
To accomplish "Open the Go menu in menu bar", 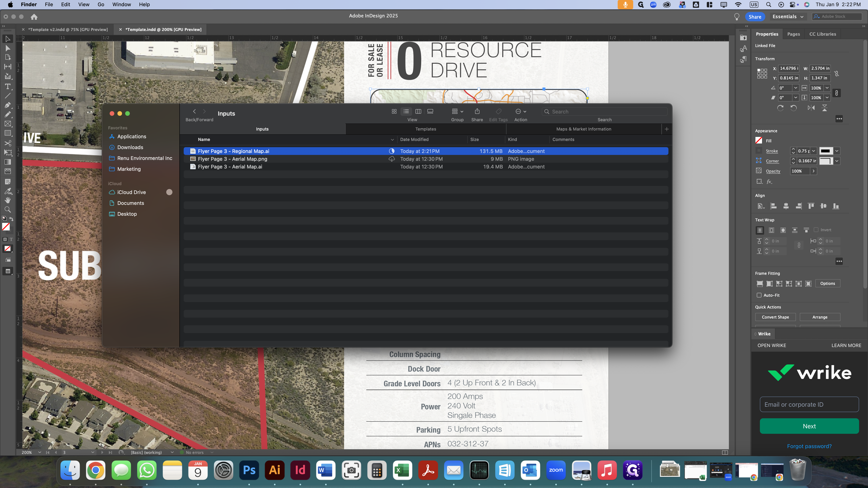I will tap(101, 4).
